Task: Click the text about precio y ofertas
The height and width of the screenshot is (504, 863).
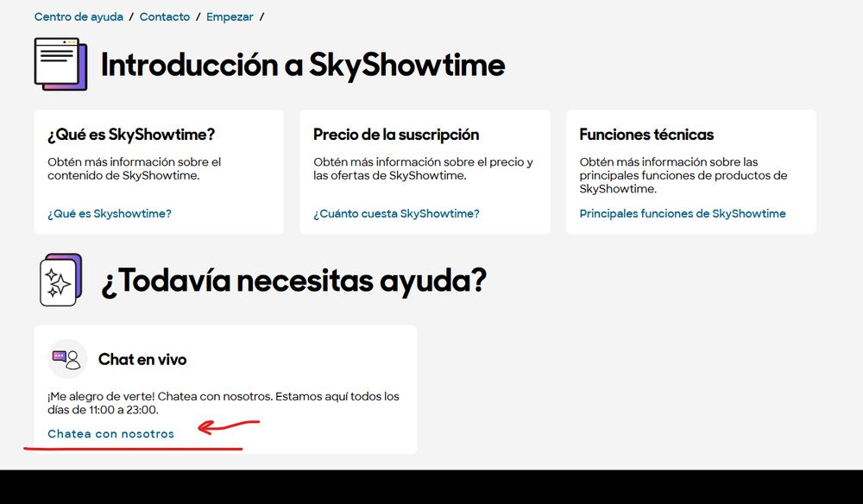Action: point(423,169)
